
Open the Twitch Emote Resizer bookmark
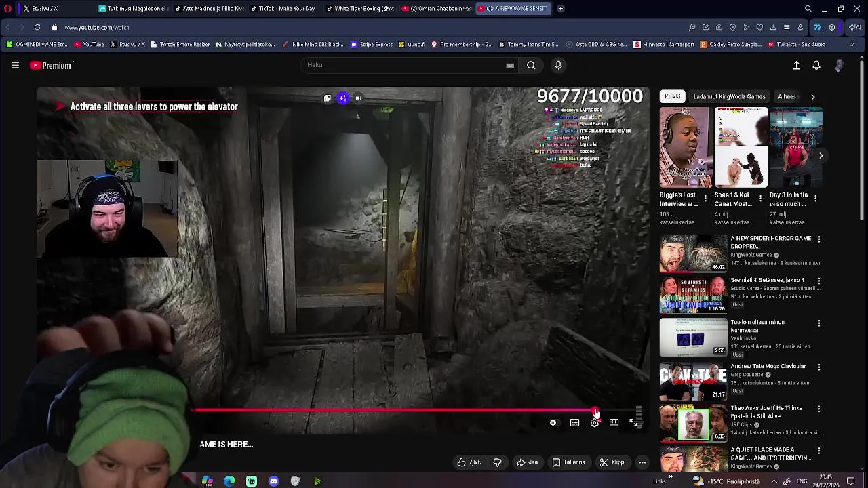point(180,45)
